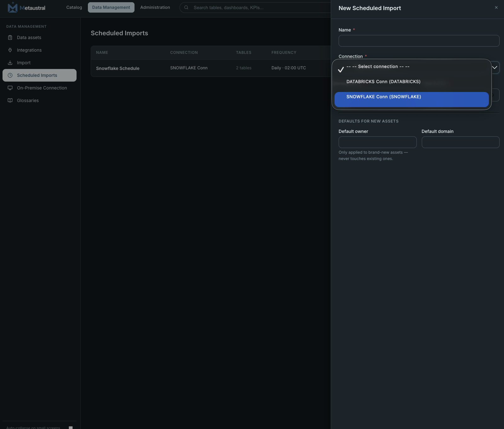Image resolution: width=504 pixels, height=429 pixels.
Task: Open Glossaries from sidebar
Action: (39, 100)
